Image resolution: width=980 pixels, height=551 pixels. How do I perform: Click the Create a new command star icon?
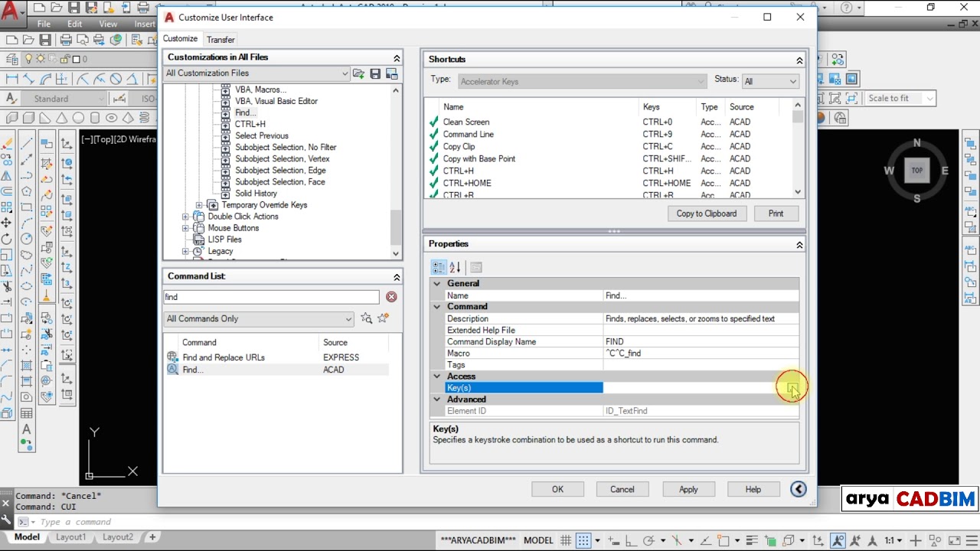tap(383, 318)
